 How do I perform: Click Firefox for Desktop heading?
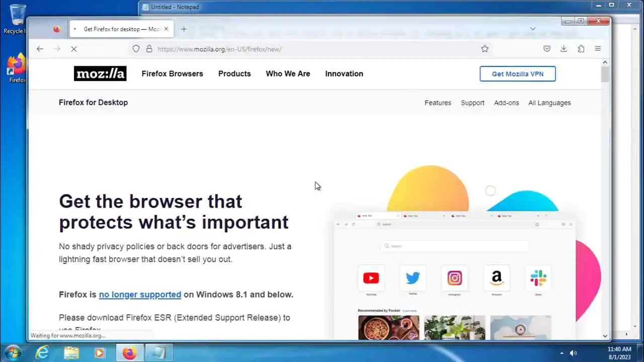[93, 102]
